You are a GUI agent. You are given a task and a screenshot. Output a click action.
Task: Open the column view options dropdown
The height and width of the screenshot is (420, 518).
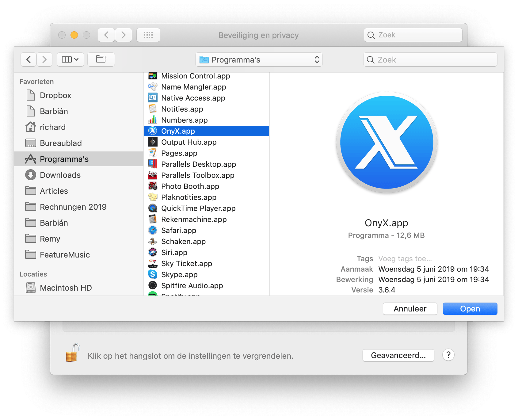click(70, 59)
